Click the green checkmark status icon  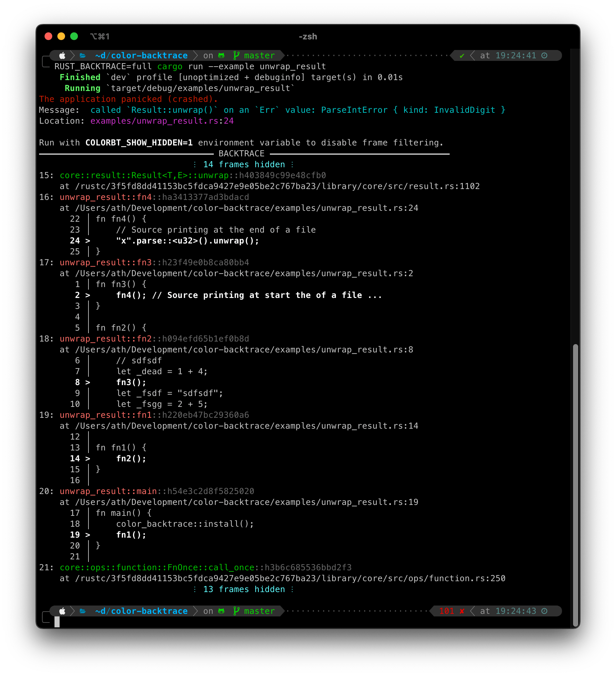coord(462,56)
